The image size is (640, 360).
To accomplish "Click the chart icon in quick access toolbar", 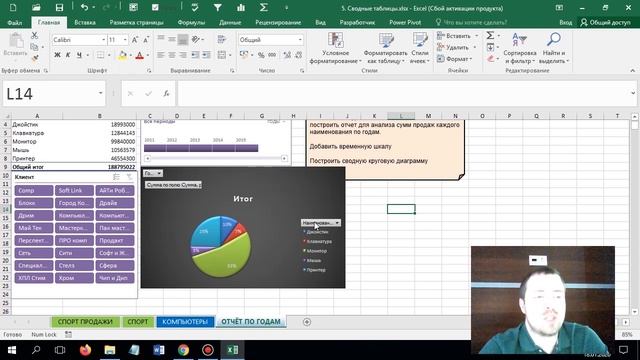I will [241, 8].
